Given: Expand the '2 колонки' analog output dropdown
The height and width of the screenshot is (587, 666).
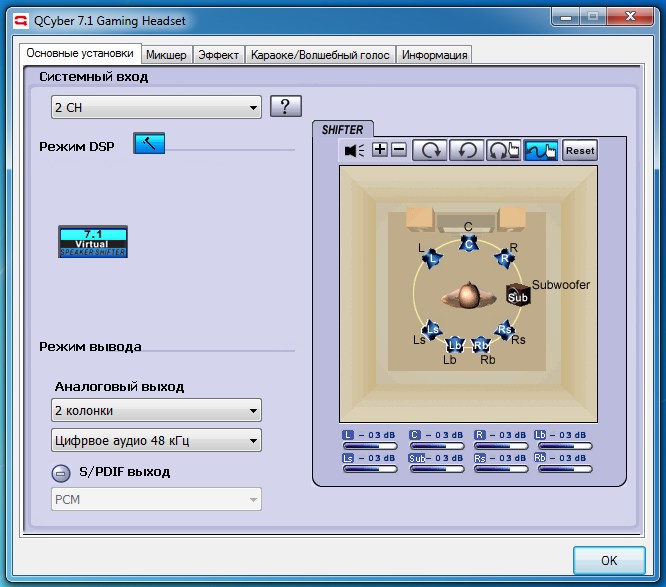Looking at the screenshot, I should click(156, 410).
